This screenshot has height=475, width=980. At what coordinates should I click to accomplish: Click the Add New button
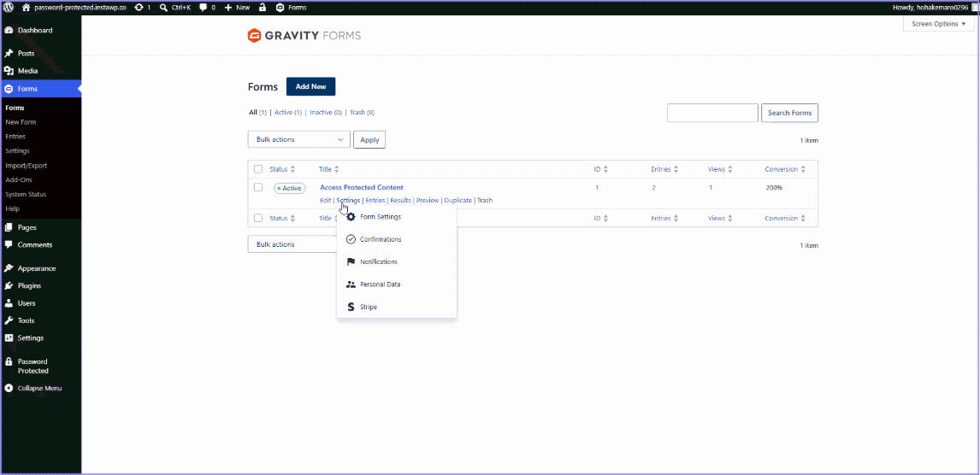(310, 87)
